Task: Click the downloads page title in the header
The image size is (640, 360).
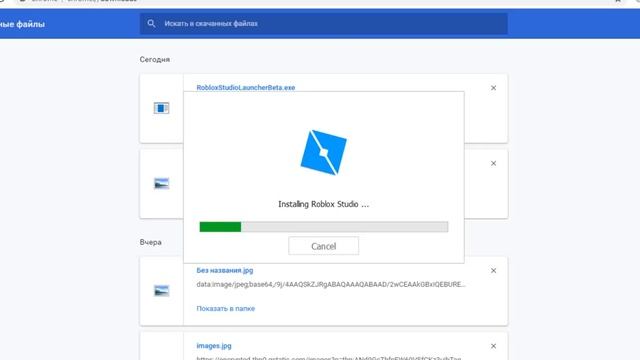Action: coord(22,24)
